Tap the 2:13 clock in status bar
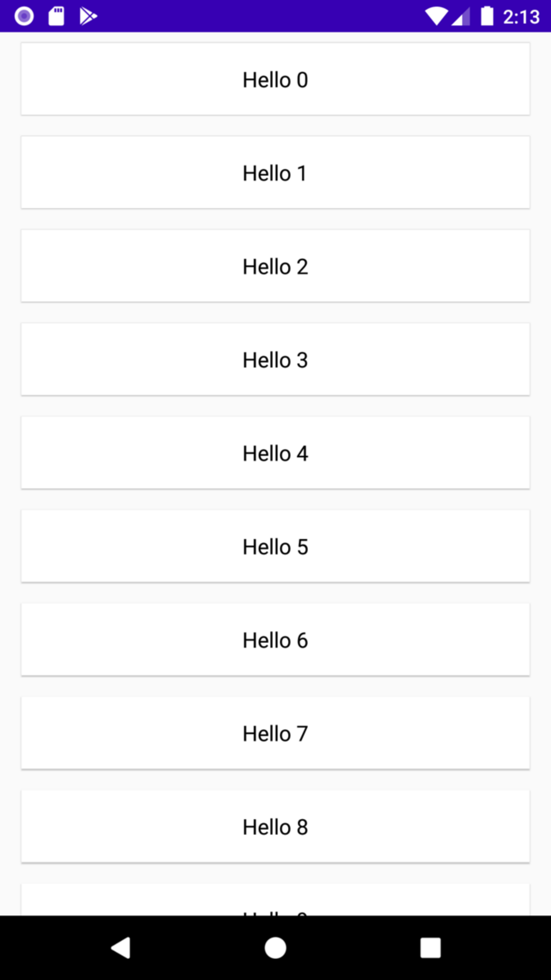 [x=521, y=17]
